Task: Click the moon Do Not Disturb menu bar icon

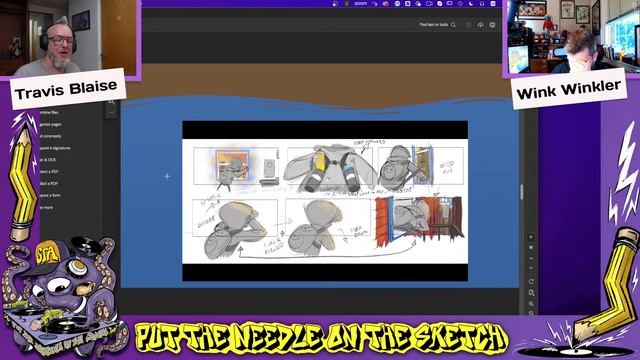Action: [x=471, y=3]
